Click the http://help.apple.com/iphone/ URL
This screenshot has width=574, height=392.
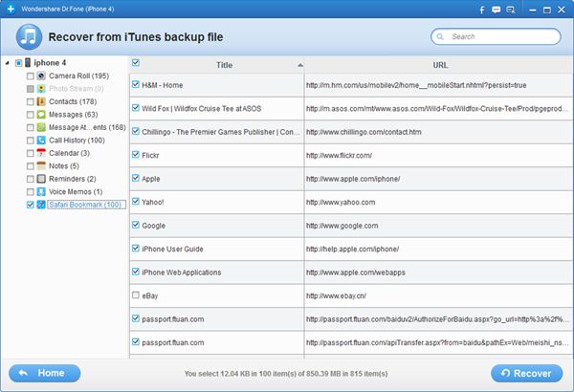pos(352,250)
